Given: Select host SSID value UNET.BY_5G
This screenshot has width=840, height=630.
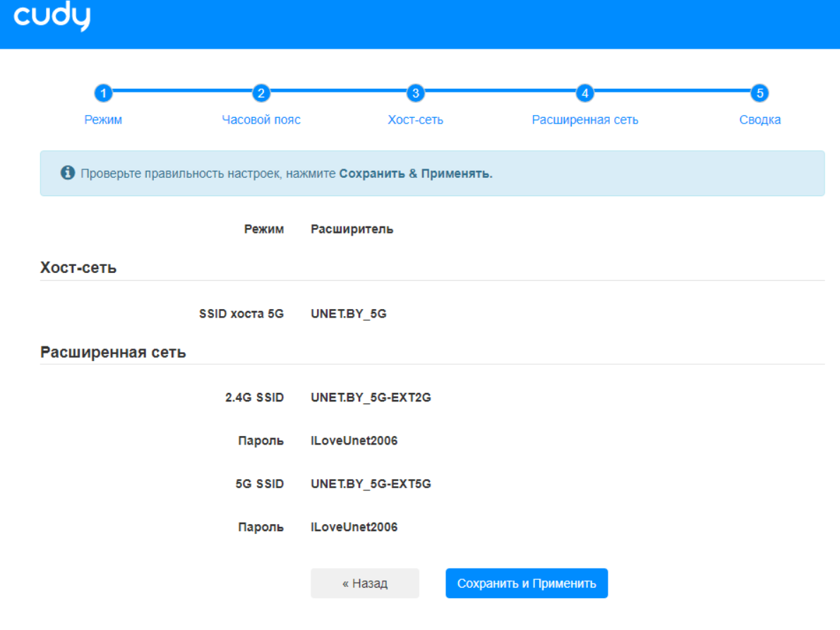Looking at the screenshot, I should pos(349,314).
